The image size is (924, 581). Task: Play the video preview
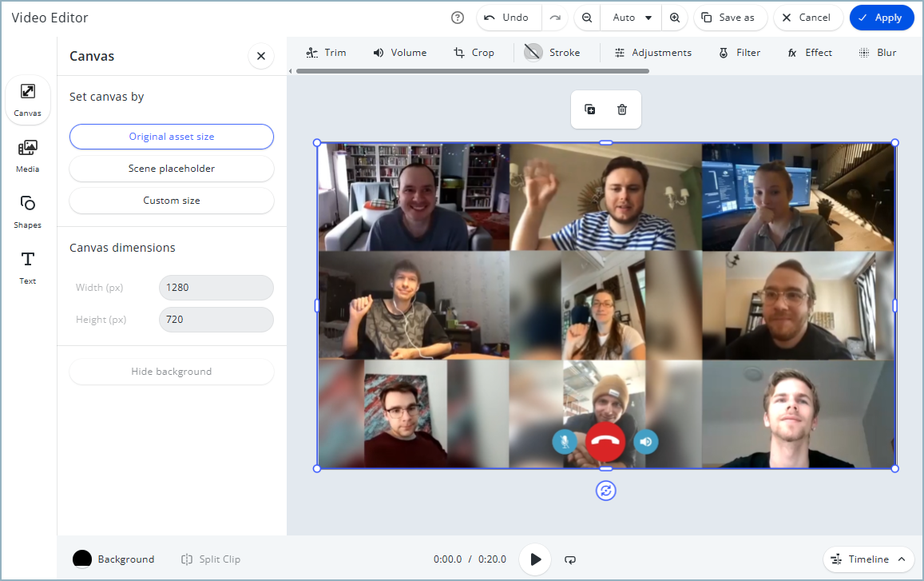pyautogui.click(x=535, y=559)
